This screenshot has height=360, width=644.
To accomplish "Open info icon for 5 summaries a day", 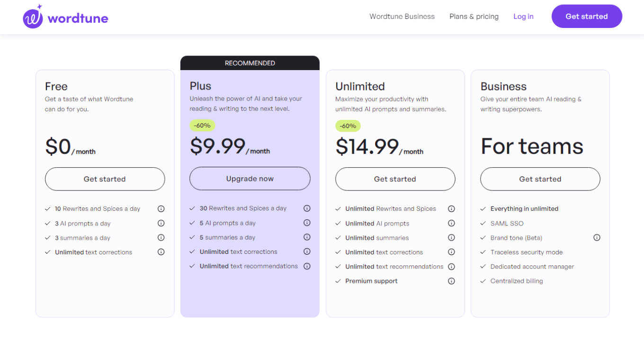I will coord(307,237).
